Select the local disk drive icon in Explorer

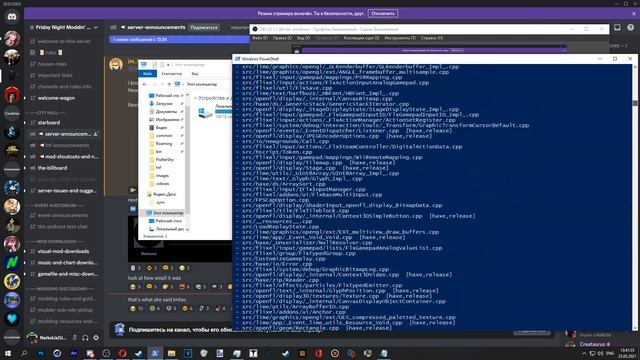[x=205, y=112]
